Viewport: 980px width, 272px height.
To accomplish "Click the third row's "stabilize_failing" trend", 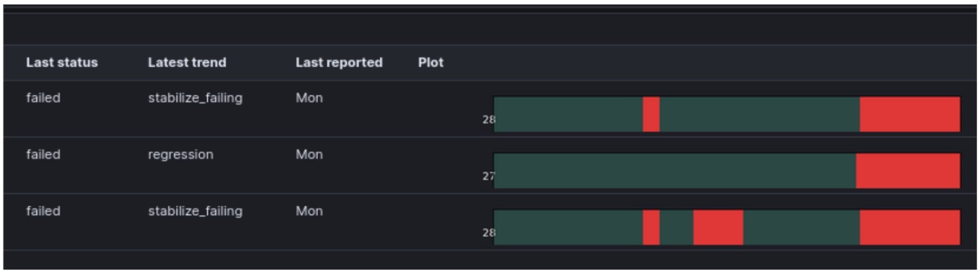I will pos(195,211).
